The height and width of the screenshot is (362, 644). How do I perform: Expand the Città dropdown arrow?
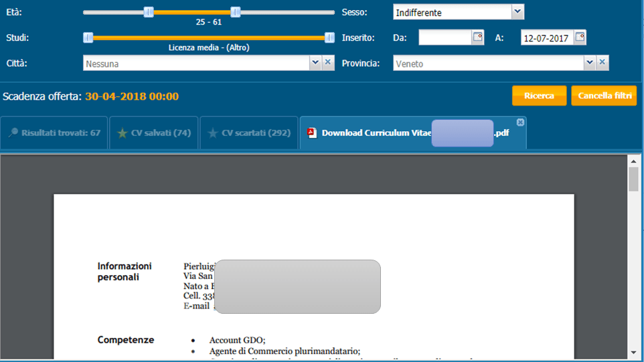[x=315, y=62]
